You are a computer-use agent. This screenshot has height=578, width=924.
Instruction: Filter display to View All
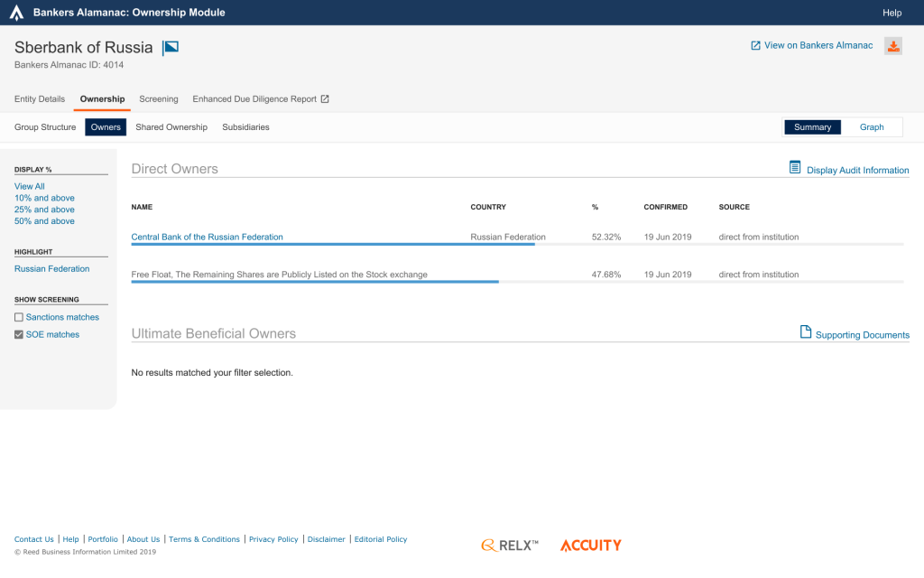[30, 186]
